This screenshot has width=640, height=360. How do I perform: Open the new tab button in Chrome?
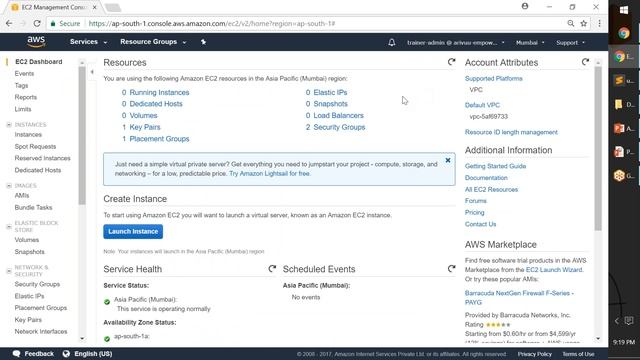coord(113,7)
